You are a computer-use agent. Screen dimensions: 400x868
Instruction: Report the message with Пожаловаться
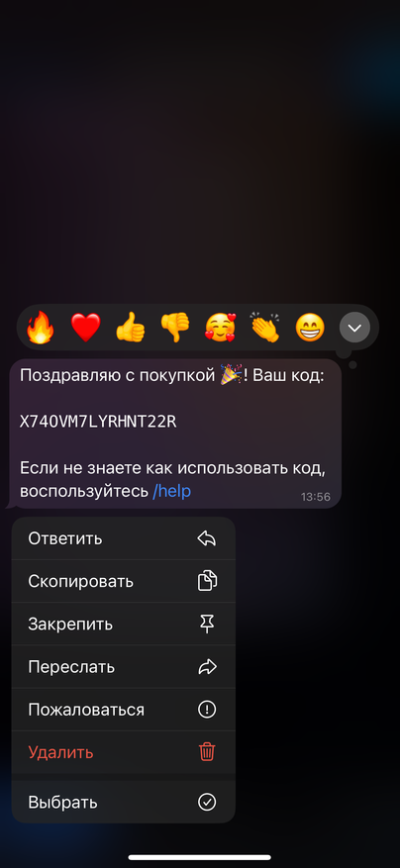pos(124,709)
